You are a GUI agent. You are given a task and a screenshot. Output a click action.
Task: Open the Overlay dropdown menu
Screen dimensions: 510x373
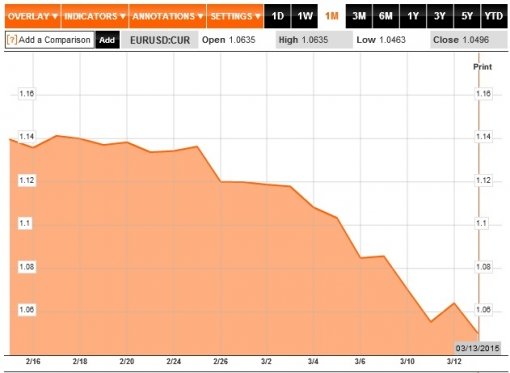[33, 16]
